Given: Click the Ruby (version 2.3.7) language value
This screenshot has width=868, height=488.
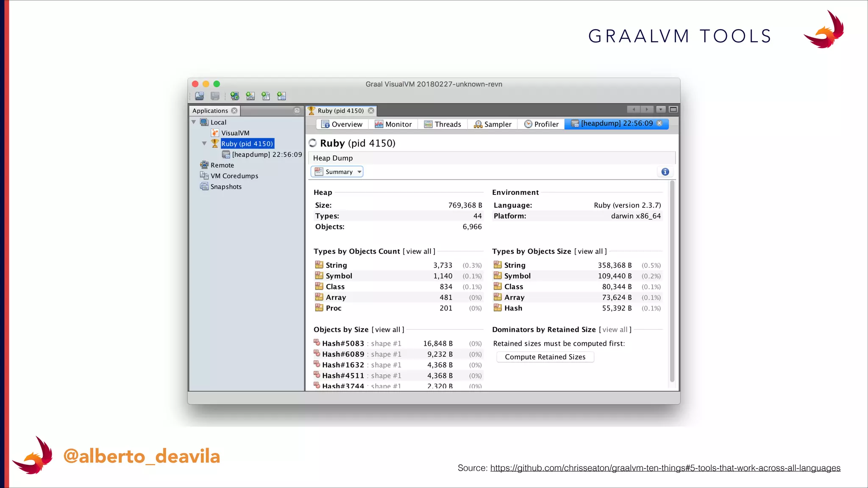Looking at the screenshot, I should [627, 205].
